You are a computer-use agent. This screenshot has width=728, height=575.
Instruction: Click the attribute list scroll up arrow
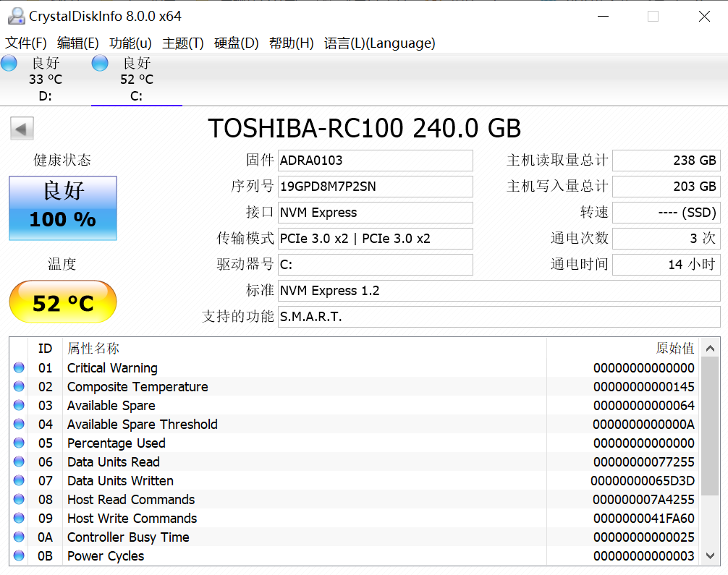tap(710, 348)
